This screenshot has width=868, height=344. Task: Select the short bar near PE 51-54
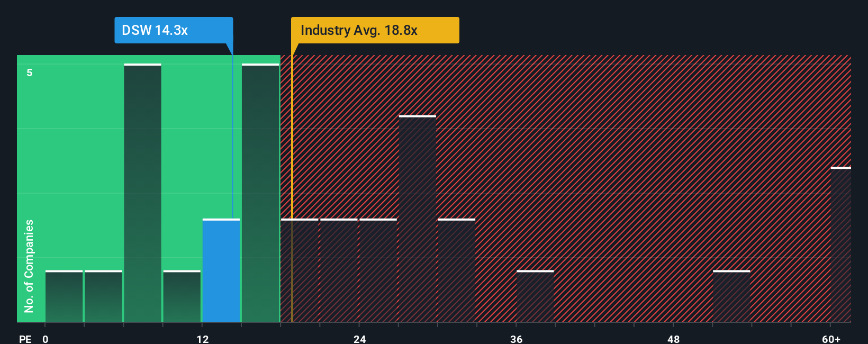[x=731, y=296]
